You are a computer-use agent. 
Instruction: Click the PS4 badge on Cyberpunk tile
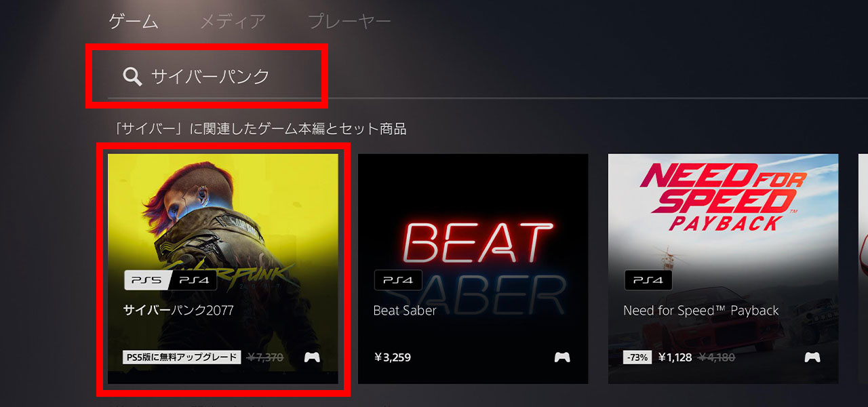[x=194, y=280]
